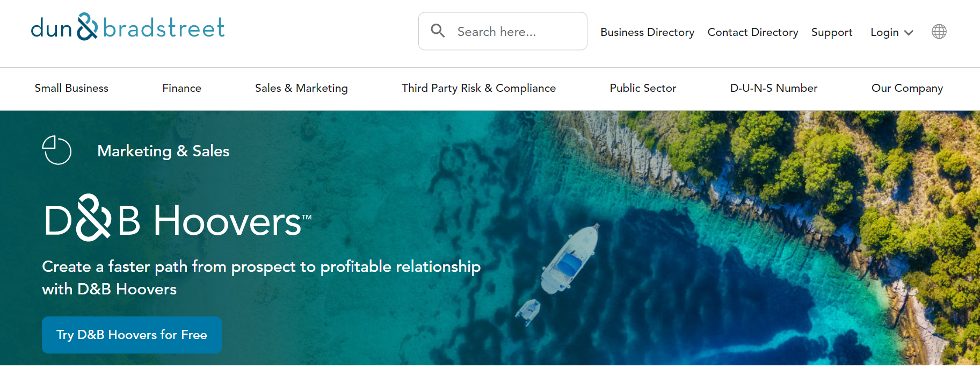
Task: Open the Support link
Action: click(831, 32)
